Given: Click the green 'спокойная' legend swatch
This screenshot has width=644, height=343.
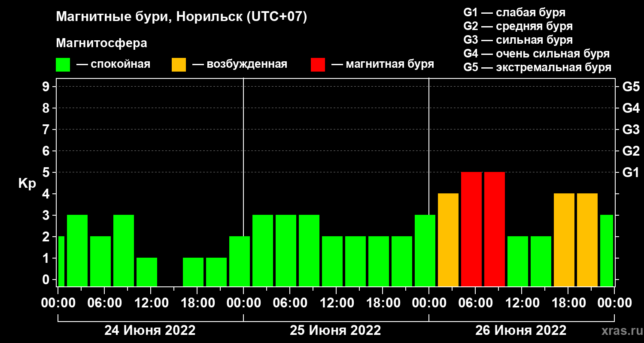Looking at the screenshot, I should (63, 65).
